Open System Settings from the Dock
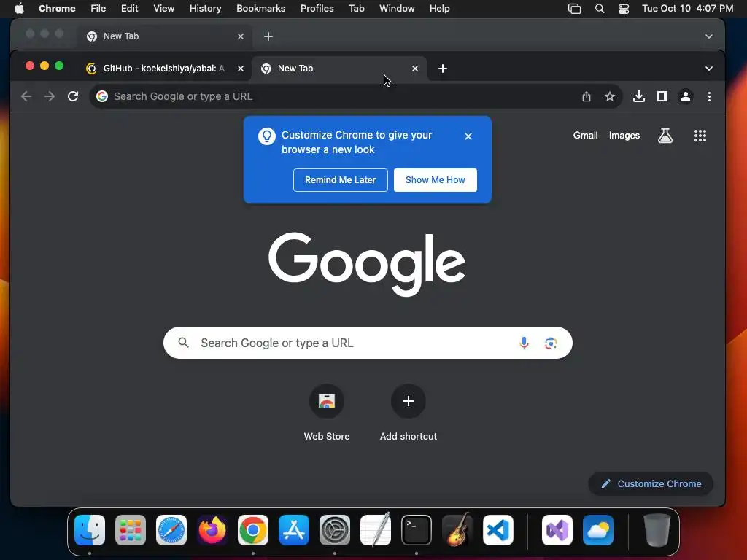The width and height of the screenshot is (747, 560). point(335,530)
